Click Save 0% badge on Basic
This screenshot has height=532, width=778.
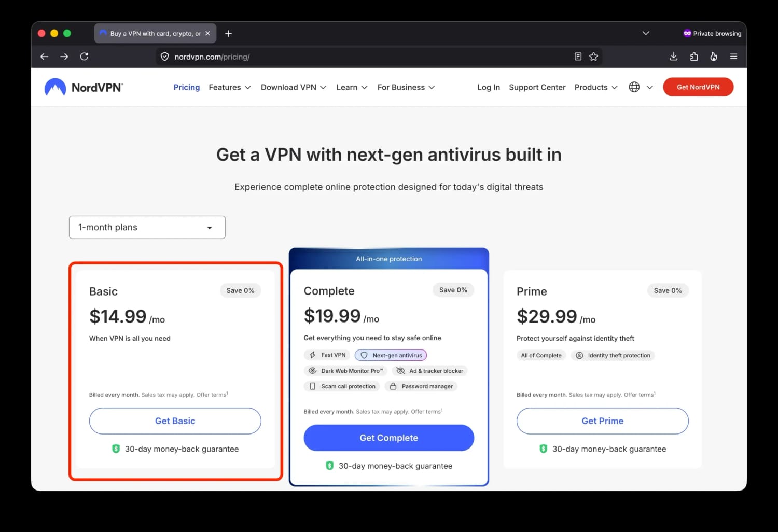[240, 290]
